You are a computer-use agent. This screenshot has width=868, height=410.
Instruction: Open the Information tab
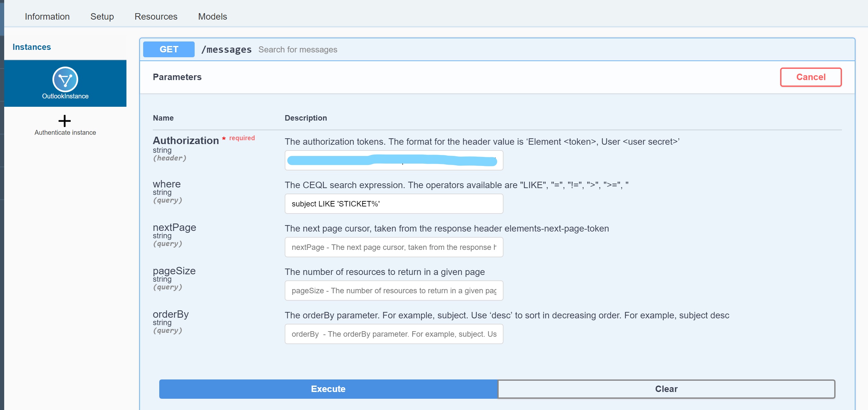pos(47,16)
